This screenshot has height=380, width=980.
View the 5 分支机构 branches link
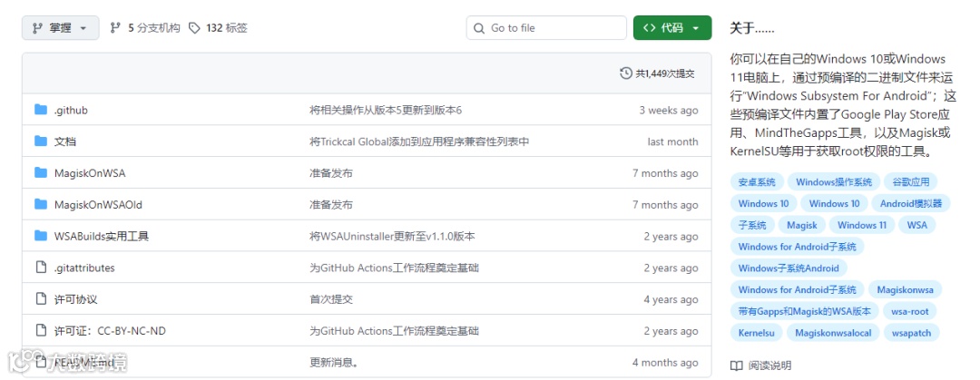pos(145,28)
